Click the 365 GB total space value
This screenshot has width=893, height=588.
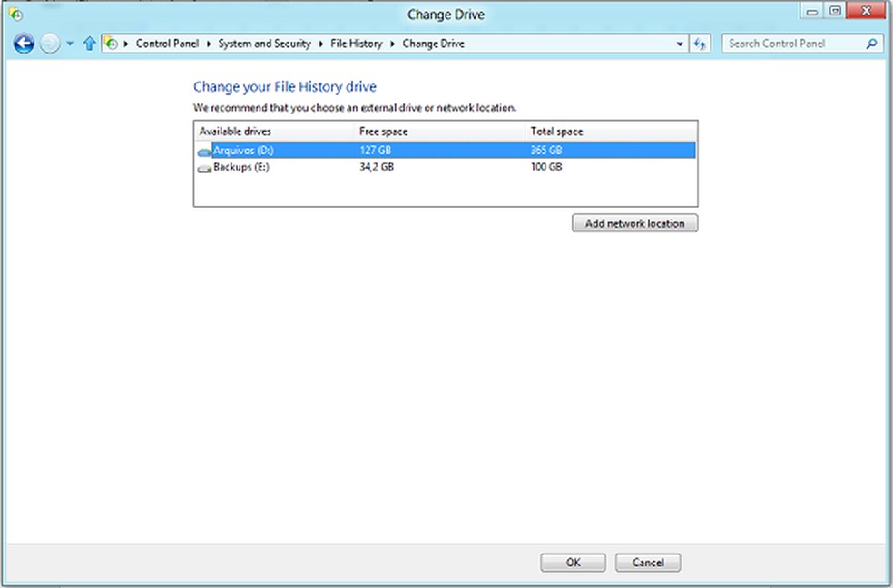click(546, 151)
